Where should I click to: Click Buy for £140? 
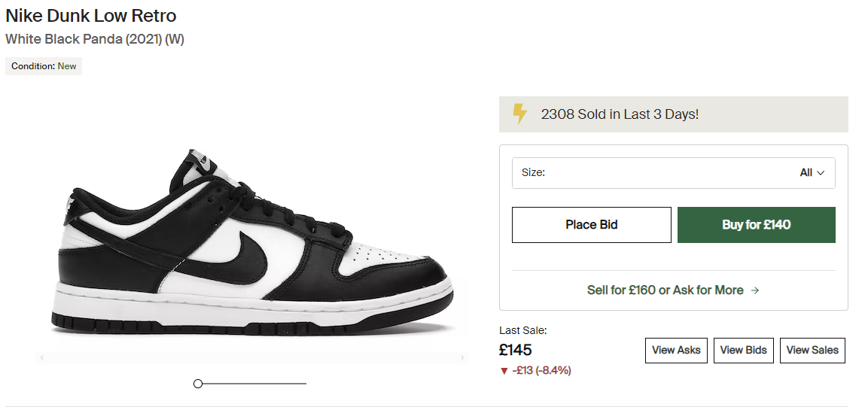(756, 225)
